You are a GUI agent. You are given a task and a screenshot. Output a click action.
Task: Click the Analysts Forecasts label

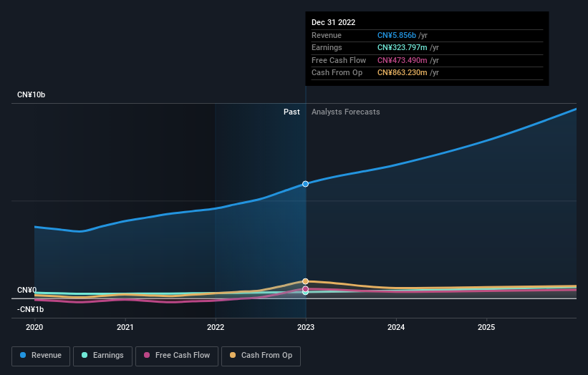tap(346, 112)
